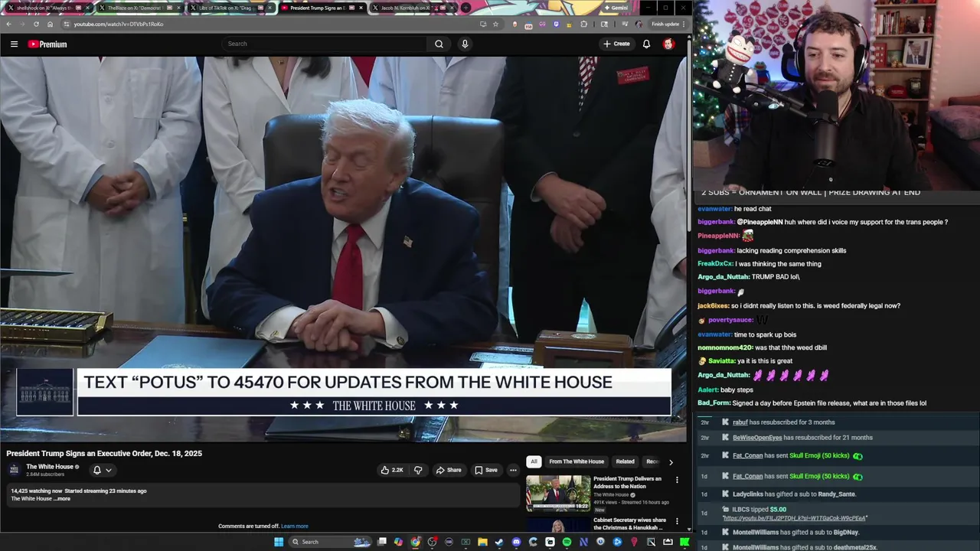
Task: Open options menu for Cabinet Secretary wives video
Action: tap(677, 521)
